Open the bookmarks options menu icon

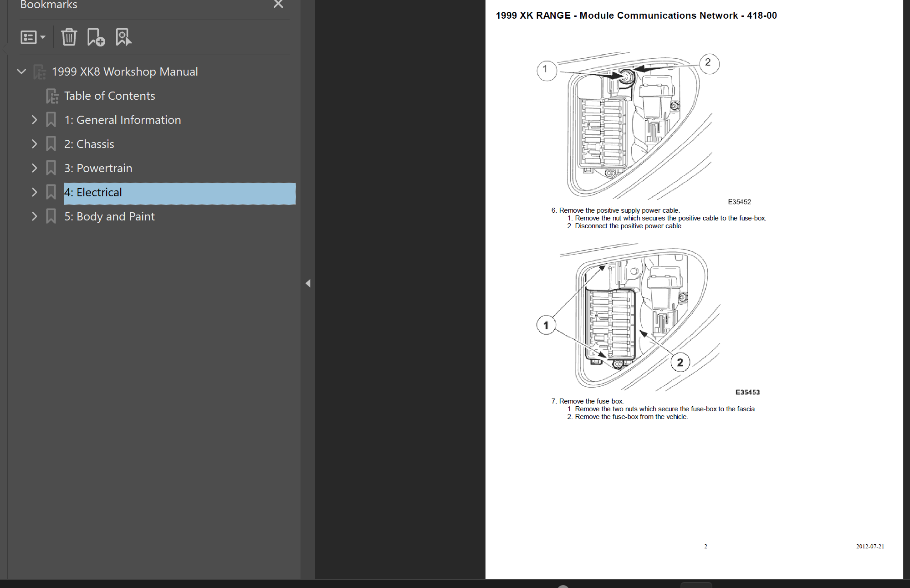33,37
